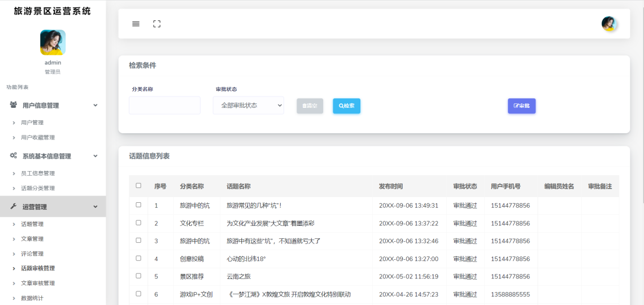Go to 话题分类管理
The height and width of the screenshot is (305, 644).
pyautogui.click(x=38, y=189)
